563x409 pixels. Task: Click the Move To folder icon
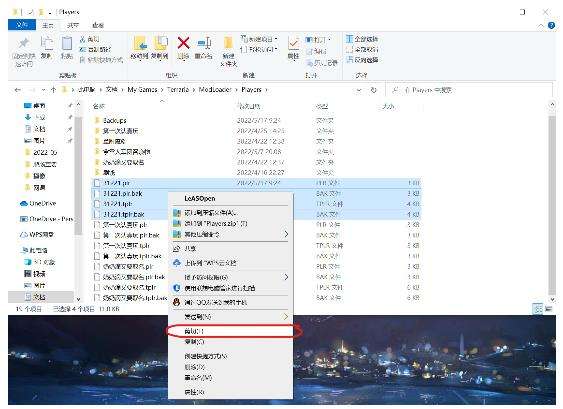(140, 43)
